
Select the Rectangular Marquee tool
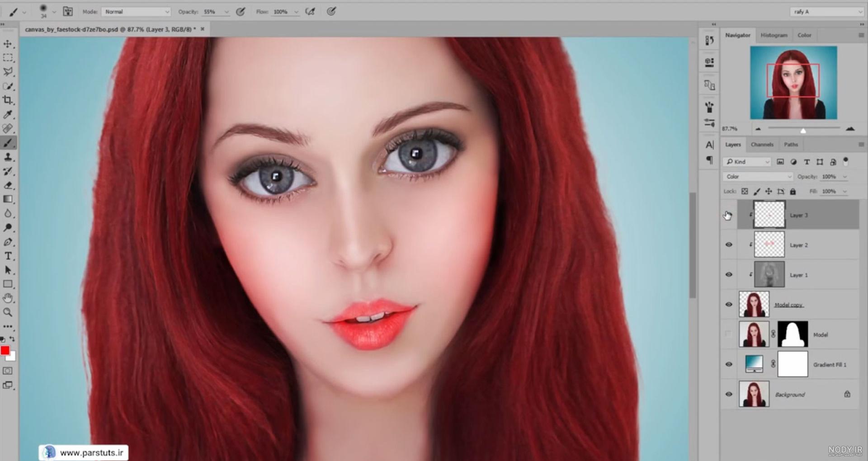click(x=8, y=58)
